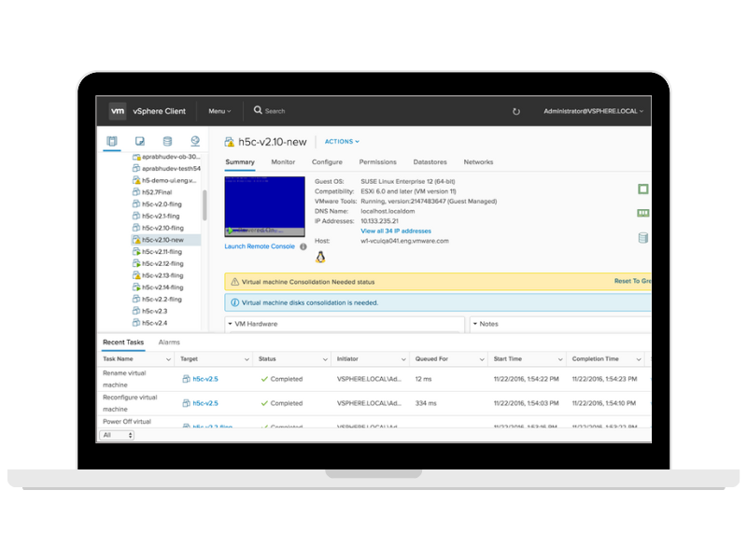Open Target column filter chevron

pos(247,359)
